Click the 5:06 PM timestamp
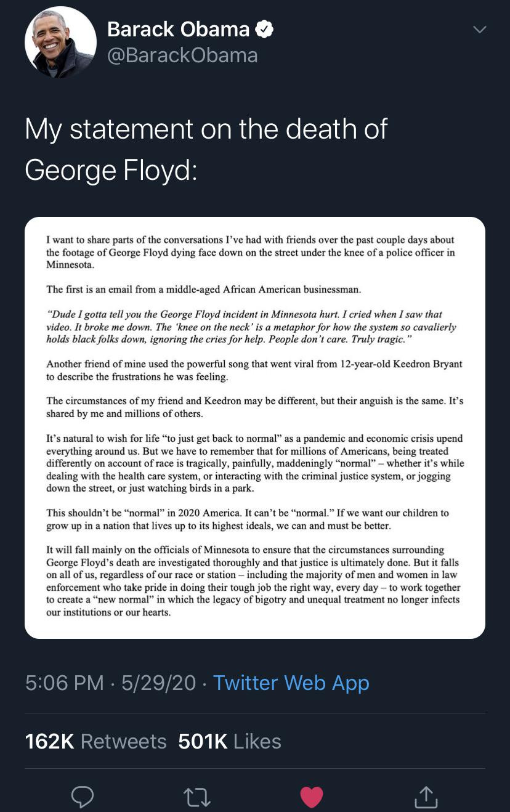The width and height of the screenshot is (510, 812). click(65, 683)
